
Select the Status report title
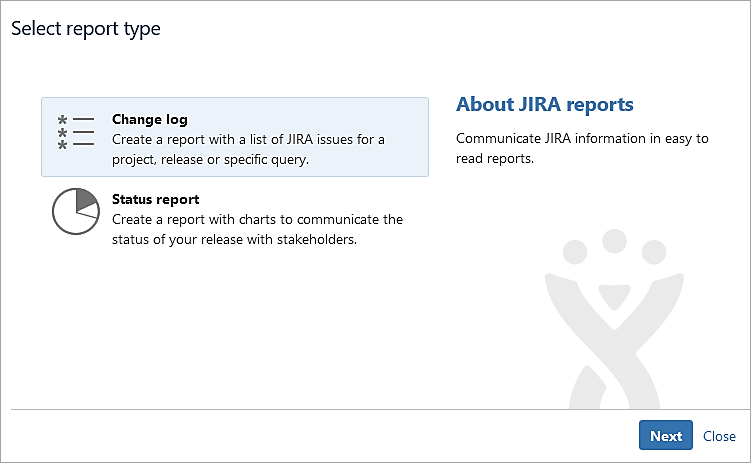(156, 199)
